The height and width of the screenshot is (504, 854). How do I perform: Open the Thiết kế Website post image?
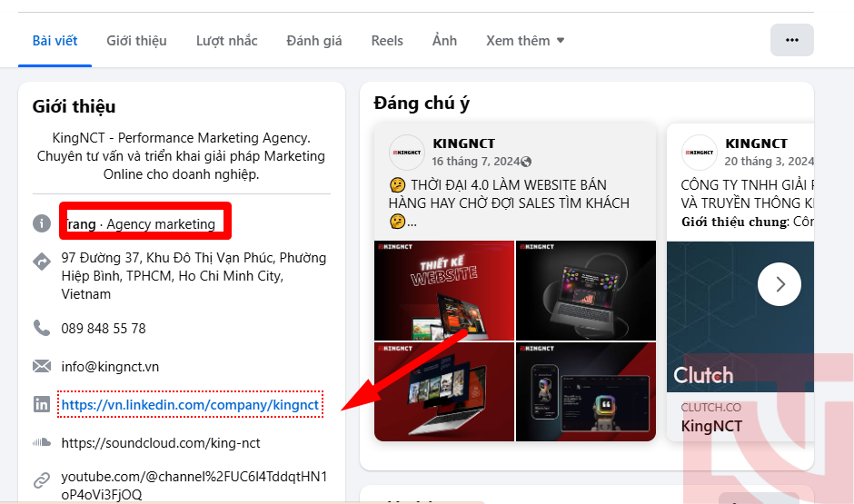[444, 291]
